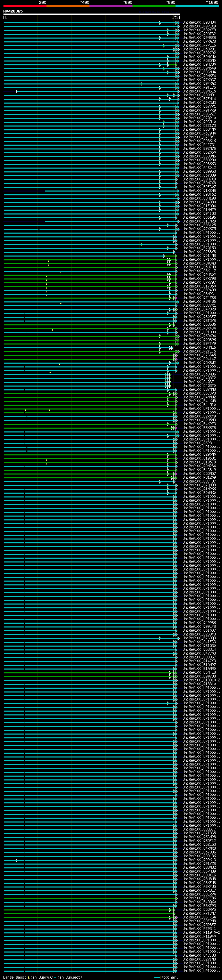Click the query end position 259

(175, 17)
